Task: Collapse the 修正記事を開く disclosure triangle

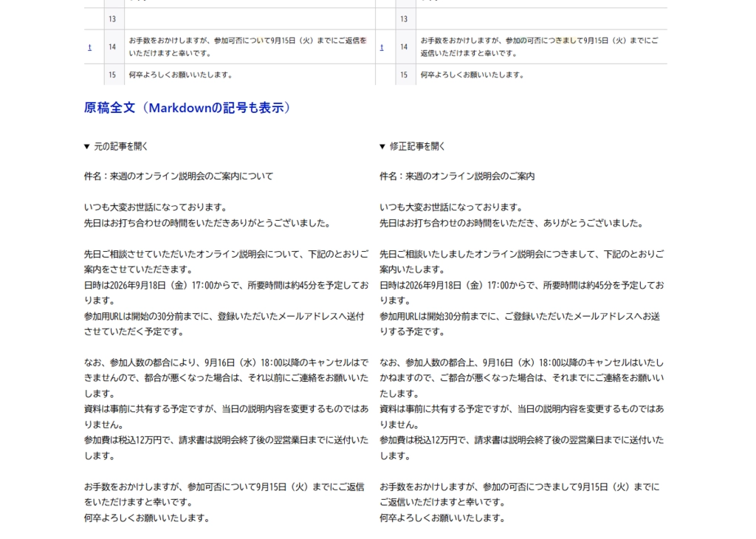Action: pyautogui.click(x=382, y=146)
